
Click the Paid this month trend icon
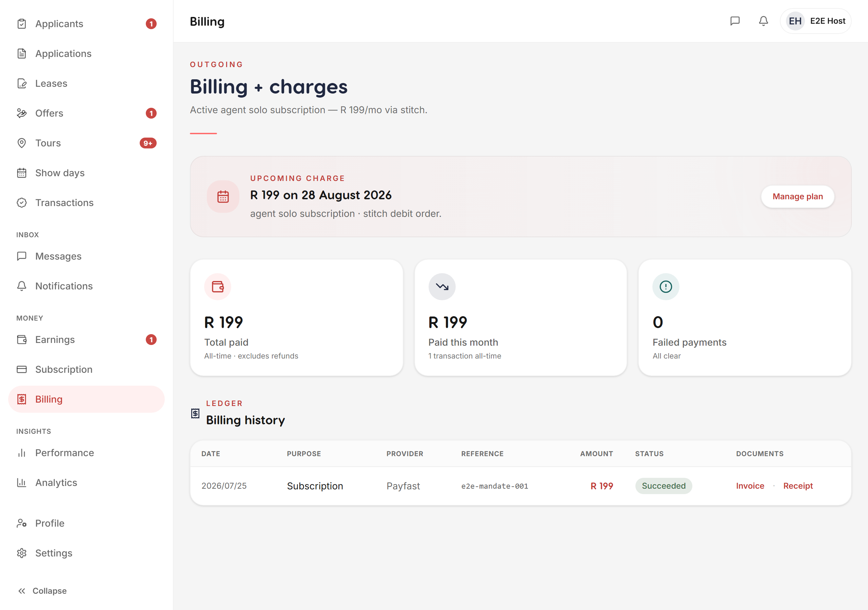(442, 287)
